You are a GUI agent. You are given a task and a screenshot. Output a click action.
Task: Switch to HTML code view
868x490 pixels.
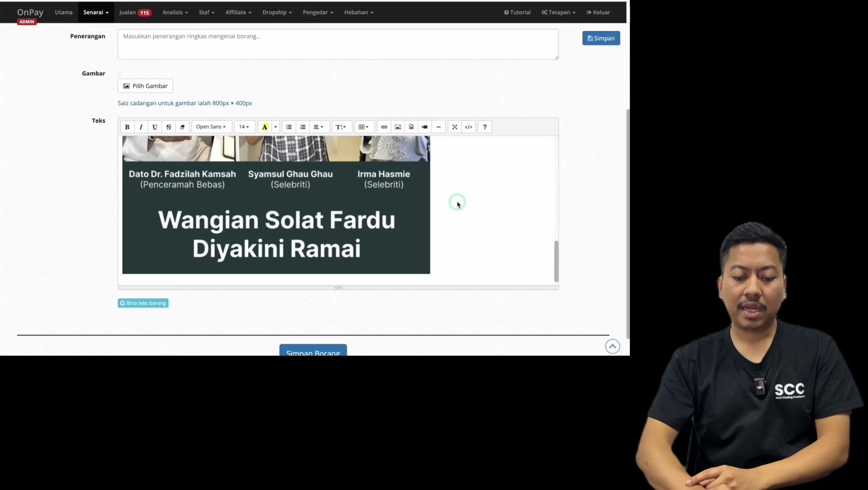point(468,127)
